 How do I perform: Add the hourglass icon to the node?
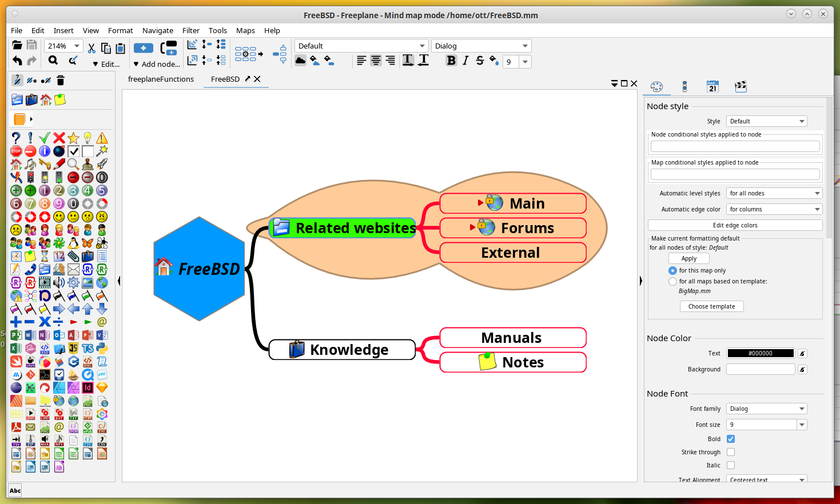pyautogui.click(x=45, y=256)
